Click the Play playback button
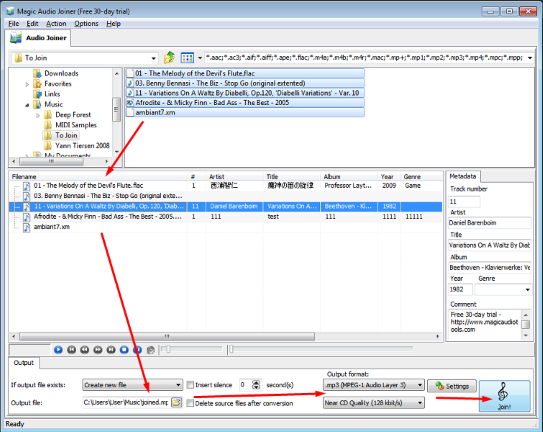 click(58, 350)
